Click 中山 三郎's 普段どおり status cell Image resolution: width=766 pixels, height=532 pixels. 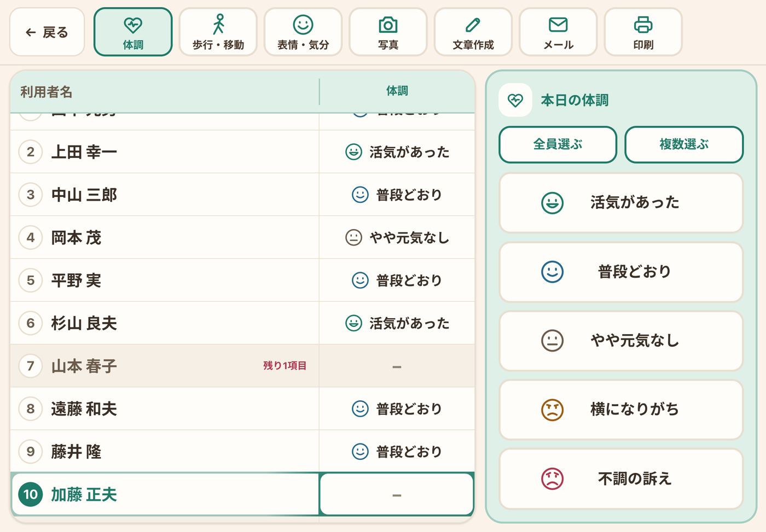pos(397,195)
